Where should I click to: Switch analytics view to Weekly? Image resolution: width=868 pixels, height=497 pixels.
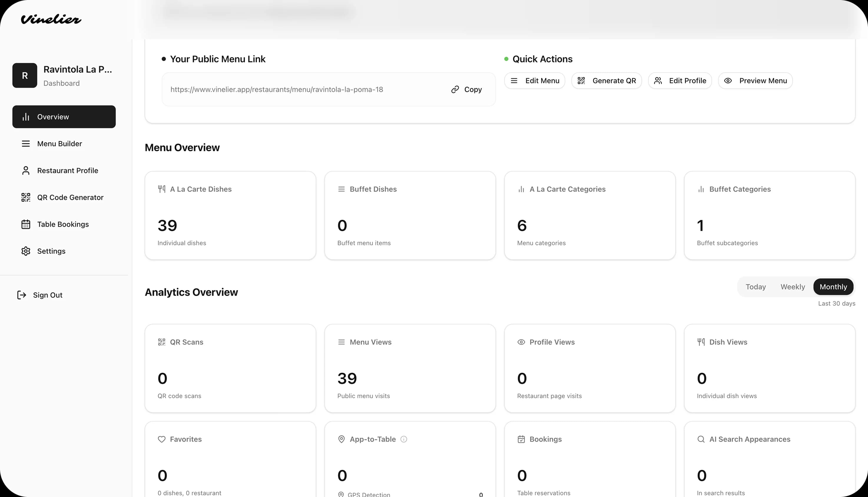click(x=792, y=287)
